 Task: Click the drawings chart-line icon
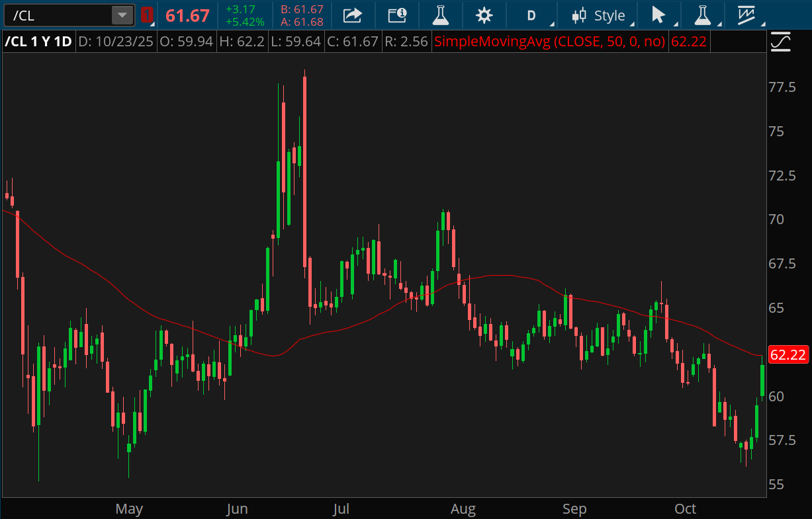click(746, 15)
